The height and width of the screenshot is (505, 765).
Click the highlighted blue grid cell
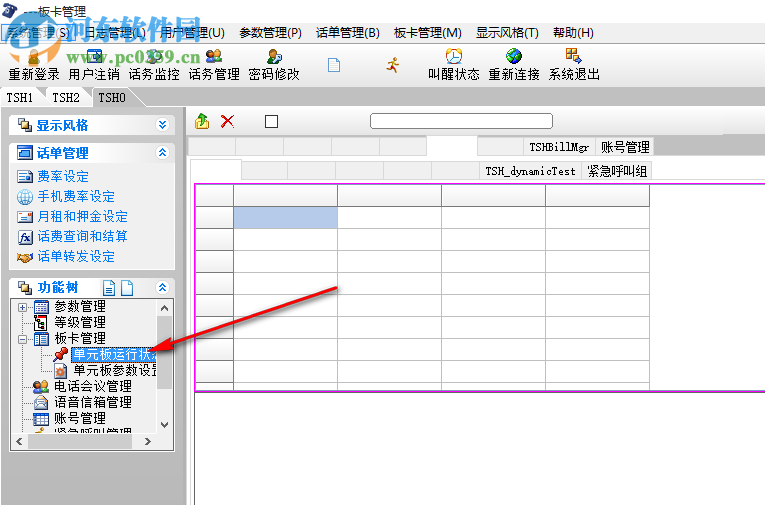[285, 218]
